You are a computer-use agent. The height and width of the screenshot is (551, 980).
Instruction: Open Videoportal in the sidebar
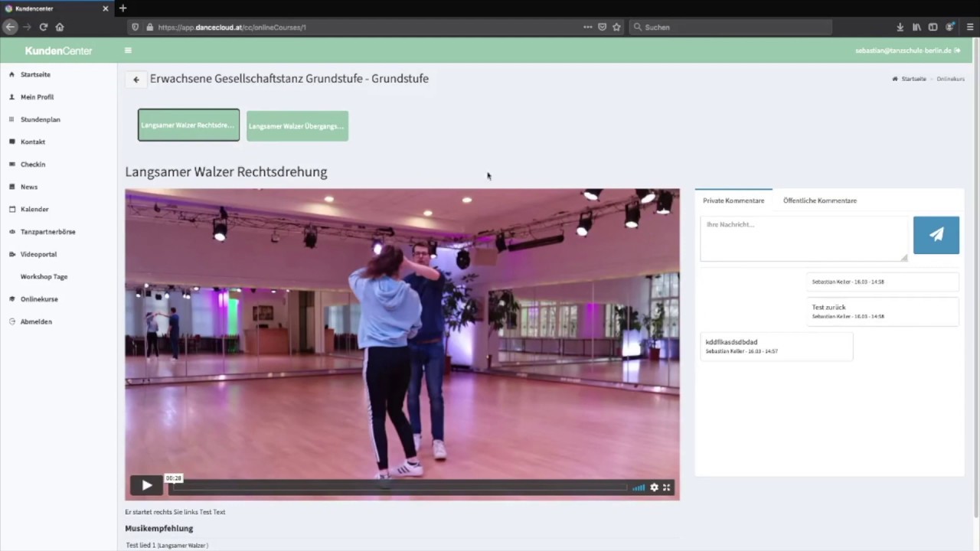38,254
